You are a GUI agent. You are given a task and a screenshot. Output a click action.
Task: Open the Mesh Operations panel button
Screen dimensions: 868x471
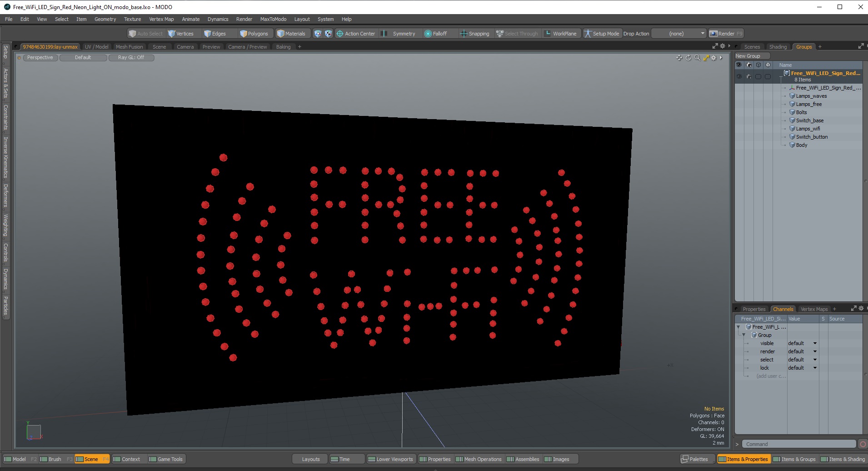coord(479,459)
